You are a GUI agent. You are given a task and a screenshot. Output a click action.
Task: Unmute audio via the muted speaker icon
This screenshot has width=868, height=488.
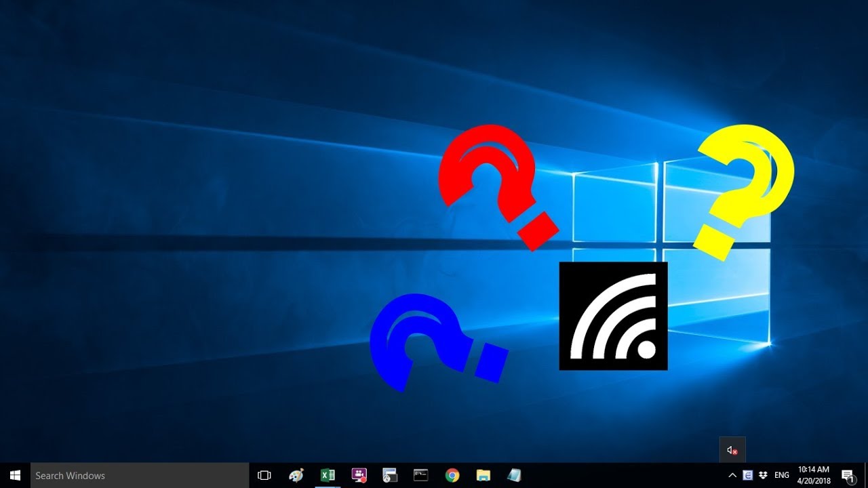pos(732,449)
